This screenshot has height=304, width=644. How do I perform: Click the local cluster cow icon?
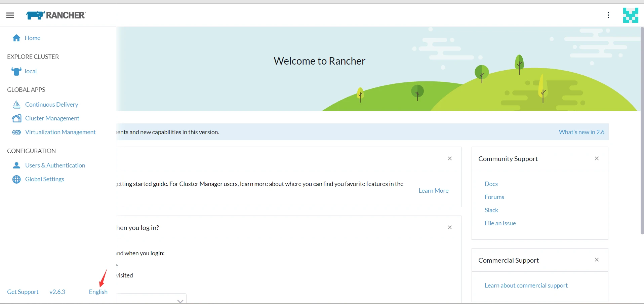click(16, 71)
